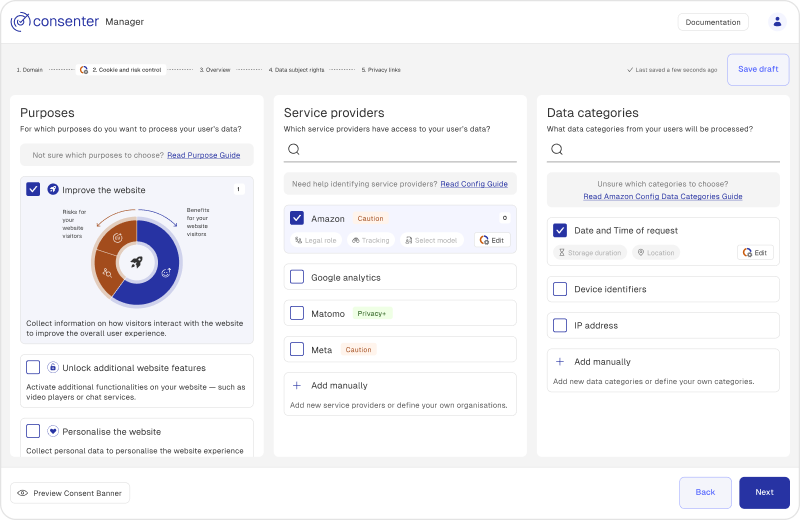This screenshot has width=800, height=520.
Task: Edit Date and Time of request category
Action: click(755, 253)
